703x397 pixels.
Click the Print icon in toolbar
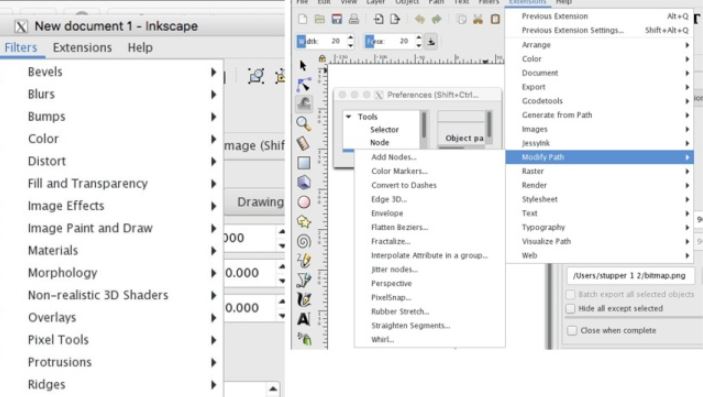[x=354, y=19]
